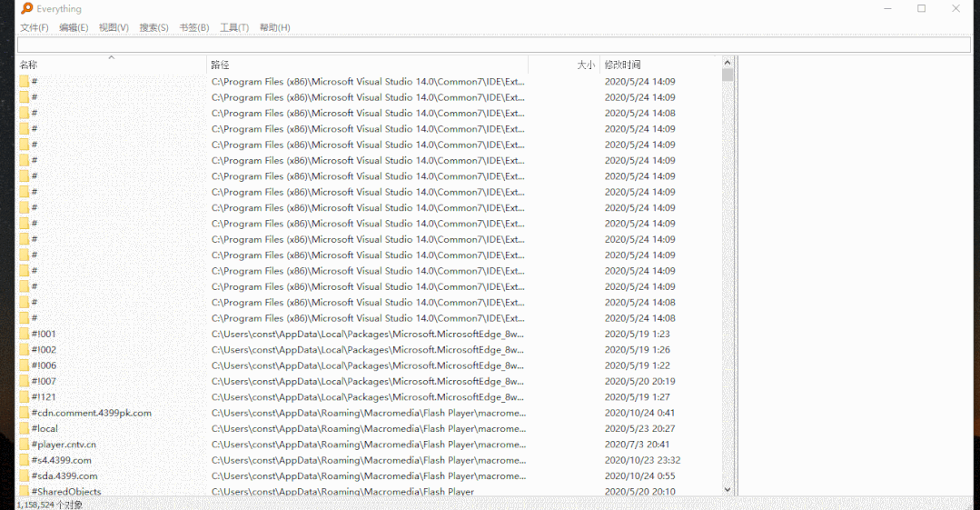Sort by the 修改时间 column header
Image resolution: width=980 pixels, height=510 pixels.
(x=660, y=65)
